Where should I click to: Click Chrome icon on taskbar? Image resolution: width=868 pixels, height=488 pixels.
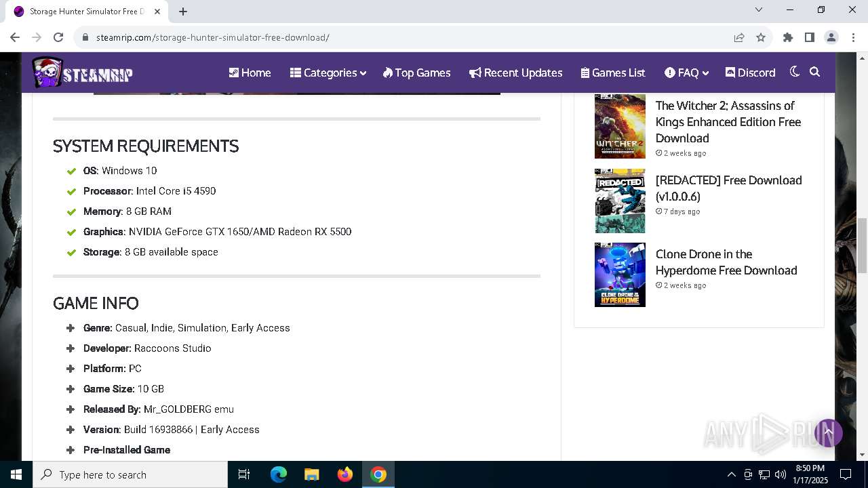tap(378, 474)
